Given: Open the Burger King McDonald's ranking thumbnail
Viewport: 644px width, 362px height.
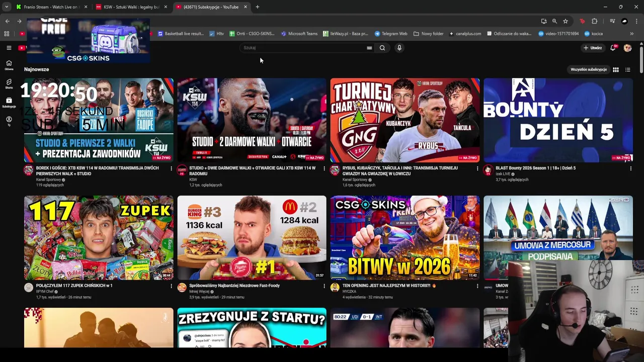Looking at the screenshot, I should click(x=252, y=238).
